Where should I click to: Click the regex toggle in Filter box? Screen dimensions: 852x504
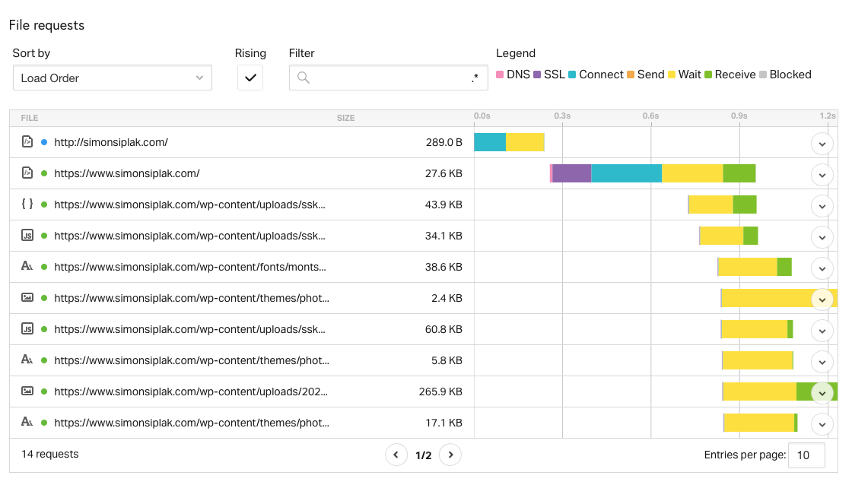(x=475, y=78)
